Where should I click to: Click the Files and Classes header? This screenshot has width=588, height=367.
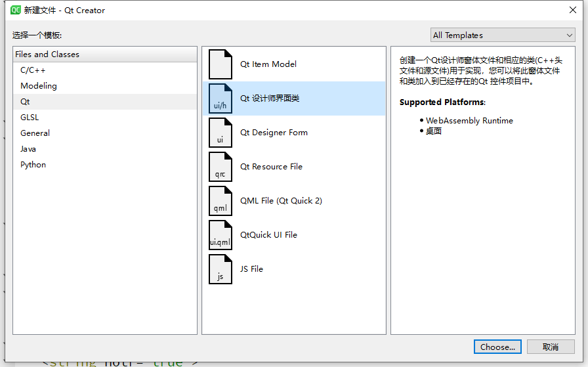pyautogui.click(x=105, y=54)
